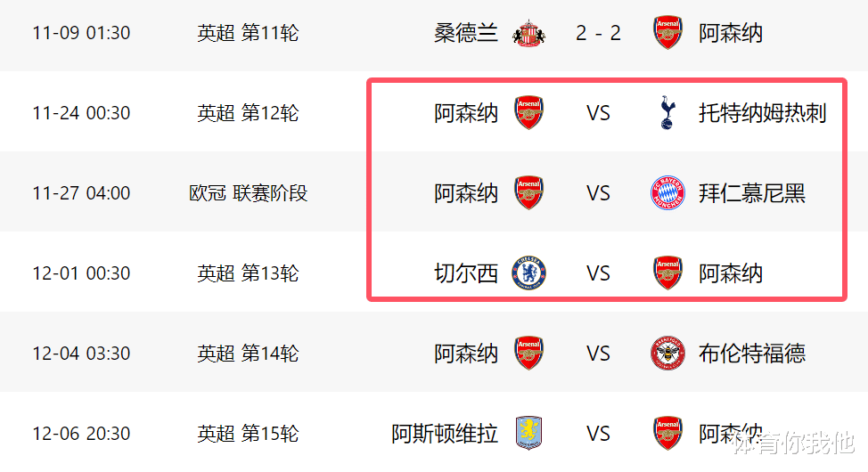Click Arsenal crest in the Brentford match row

(529, 354)
